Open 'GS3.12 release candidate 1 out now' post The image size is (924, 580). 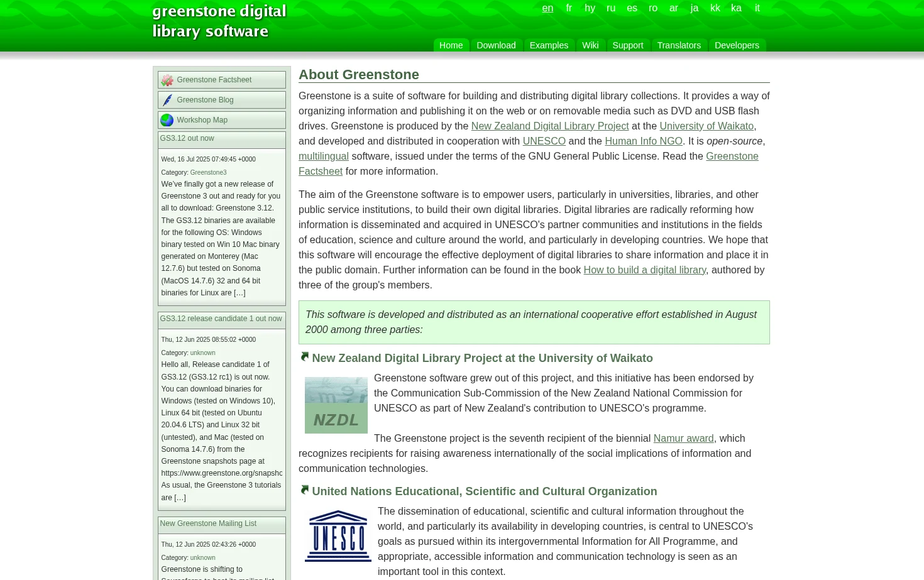point(221,319)
